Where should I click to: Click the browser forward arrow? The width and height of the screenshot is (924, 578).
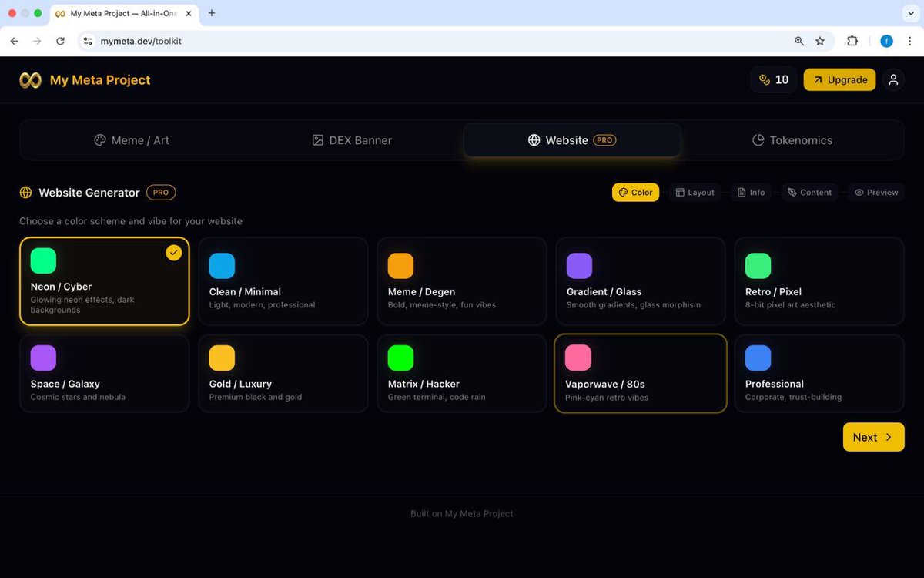pyautogui.click(x=37, y=41)
